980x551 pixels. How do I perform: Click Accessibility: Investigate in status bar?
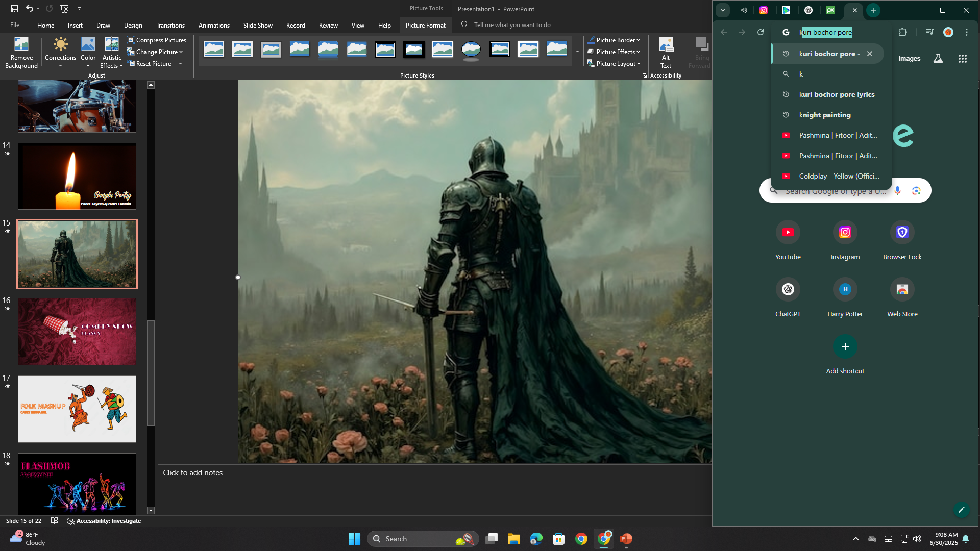(x=104, y=521)
